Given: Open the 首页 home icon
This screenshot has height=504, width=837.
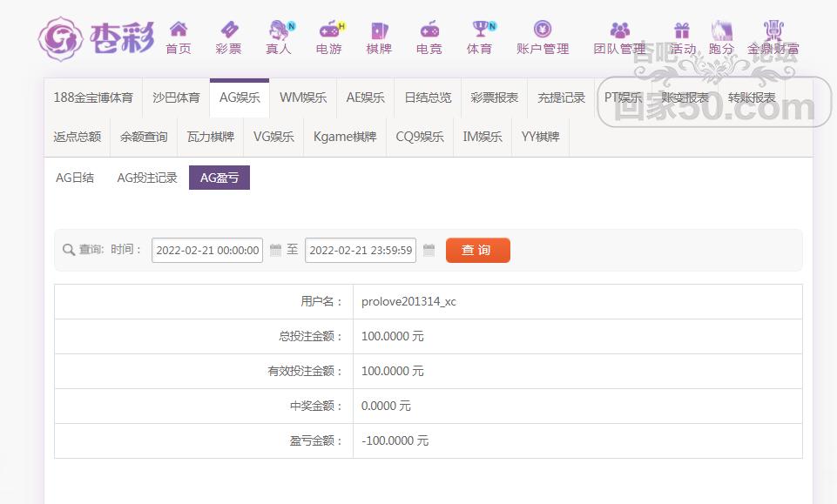Looking at the screenshot, I should point(179,30).
